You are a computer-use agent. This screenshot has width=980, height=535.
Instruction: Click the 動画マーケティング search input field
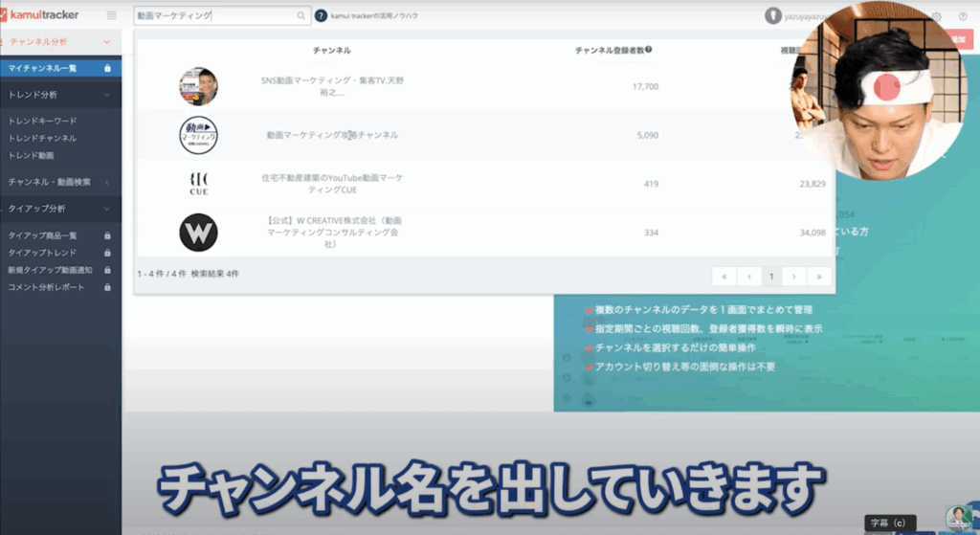[215, 16]
